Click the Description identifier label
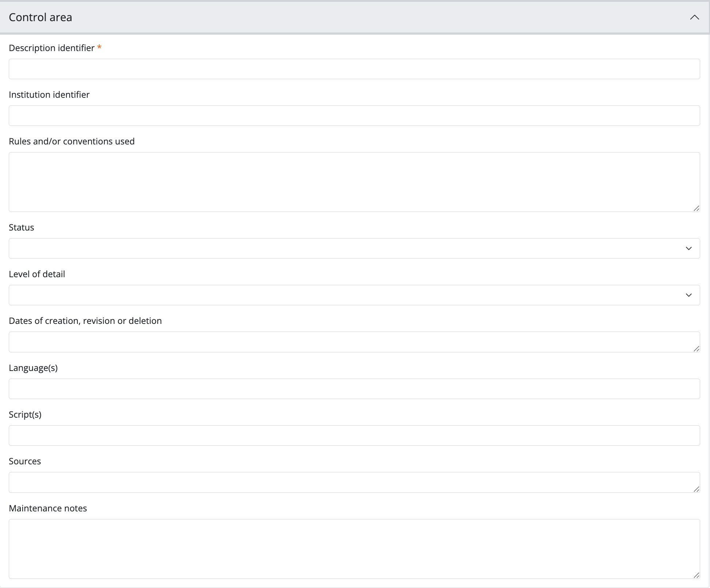The image size is (710, 588). [x=51, y=48]
